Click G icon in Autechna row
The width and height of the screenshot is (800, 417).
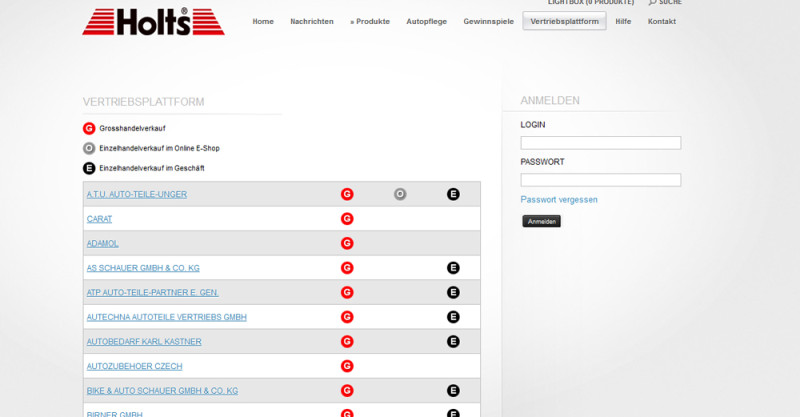[x=347, y=317]
